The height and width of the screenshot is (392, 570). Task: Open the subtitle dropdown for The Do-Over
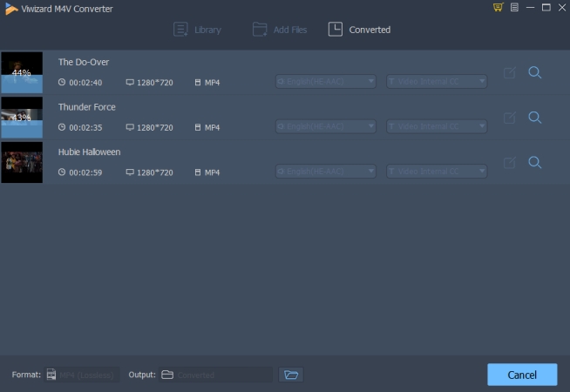click(x=437, y=81)
